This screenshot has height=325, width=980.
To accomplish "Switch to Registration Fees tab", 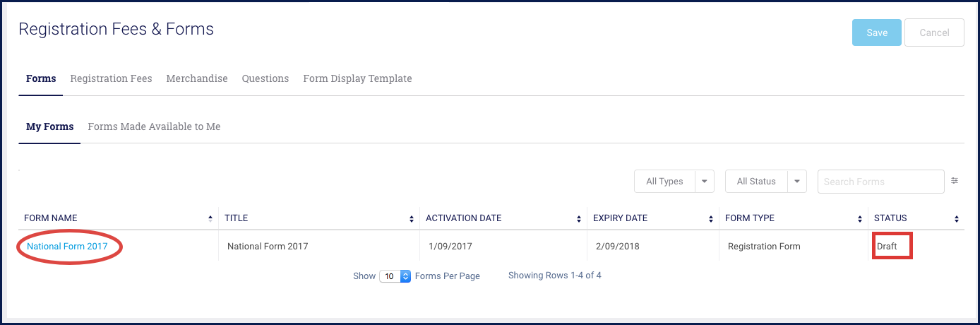I will point(111,78).
